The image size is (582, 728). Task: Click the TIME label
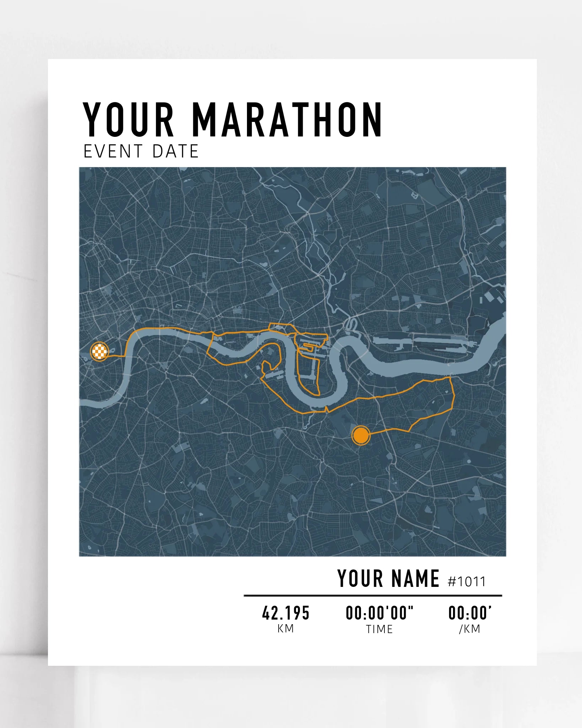[x=379, y=629]
